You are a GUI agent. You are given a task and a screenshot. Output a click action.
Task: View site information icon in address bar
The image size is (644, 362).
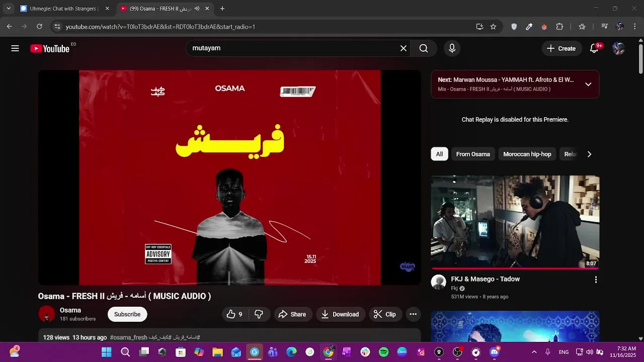tap(57, 27)
